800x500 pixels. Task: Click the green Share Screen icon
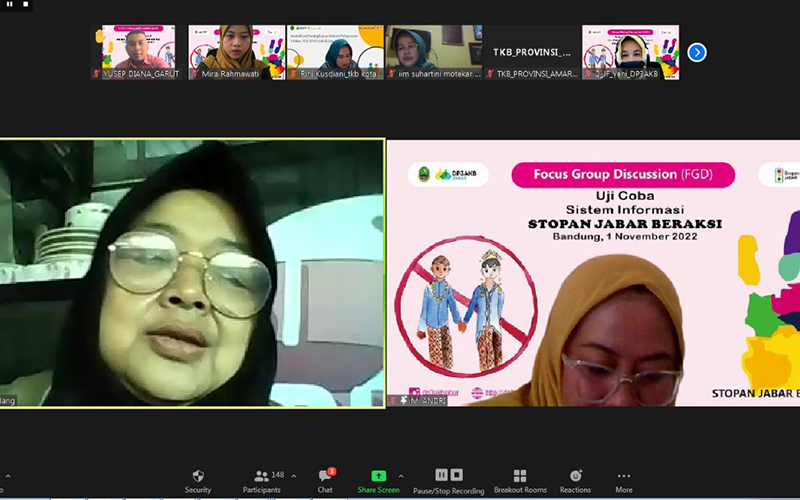pyautogui.click(x=378, y=476)
